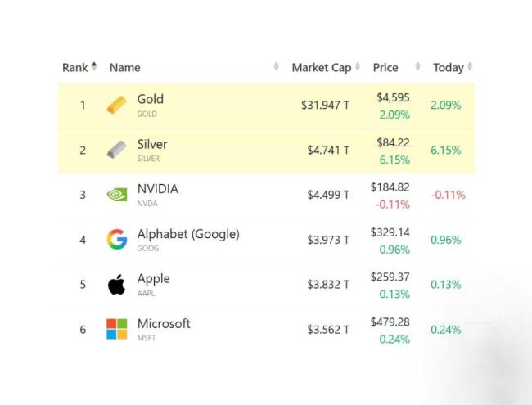This screenshot has width=532, height=405.
Task: Click the Apple logo icon
Action: click(117, 285)
